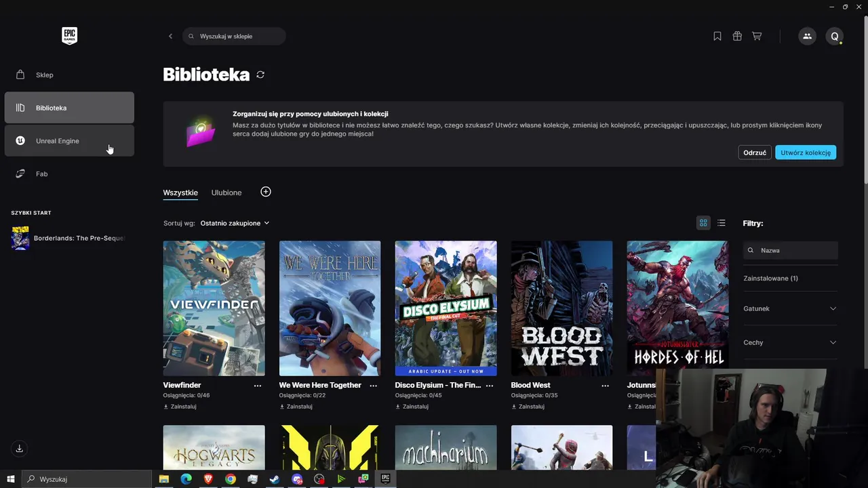Open the shopping cart
The height and width of the screenshot is (488, 868).
757,36
